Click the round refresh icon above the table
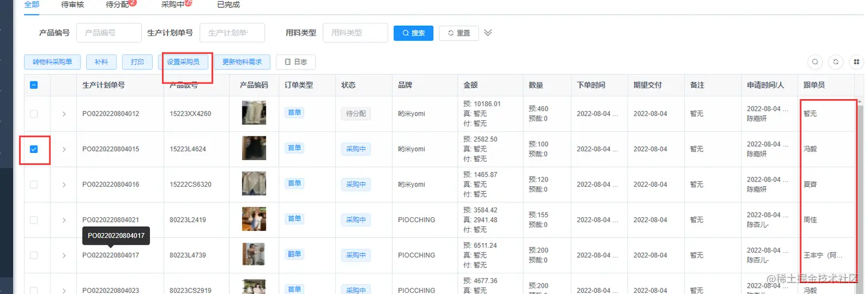 click(x=836, y=62)
